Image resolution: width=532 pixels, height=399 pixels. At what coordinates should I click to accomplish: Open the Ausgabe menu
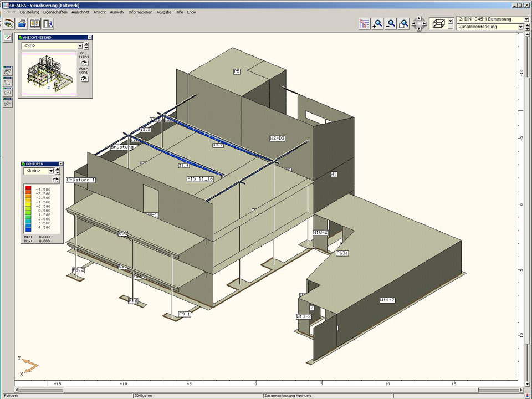pyautogui.click(x=164, y=12)
